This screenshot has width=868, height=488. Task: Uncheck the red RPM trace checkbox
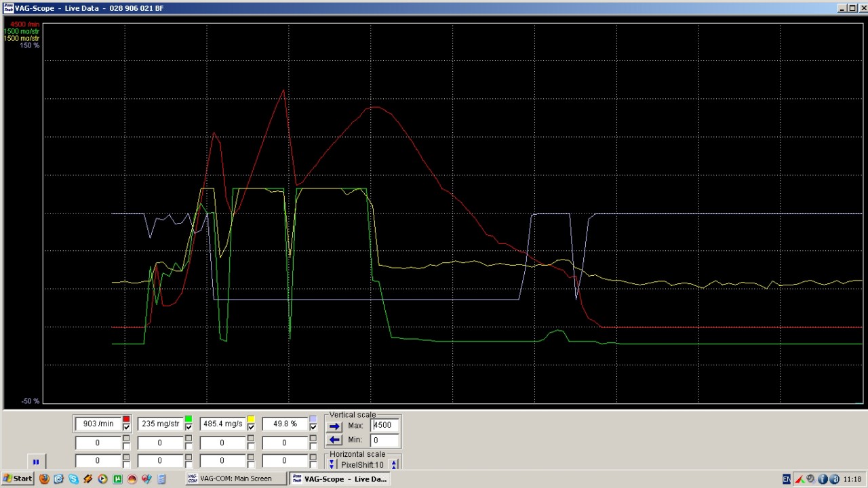tap(126, 428)
